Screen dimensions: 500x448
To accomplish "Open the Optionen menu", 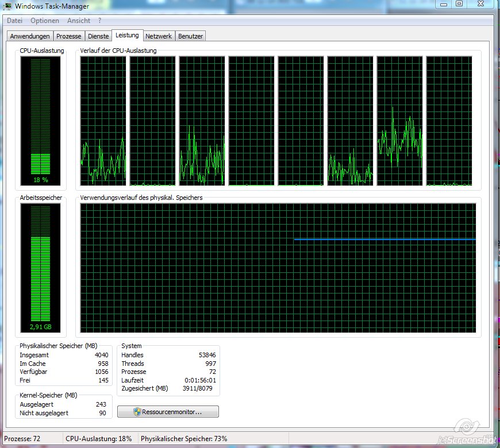I will 45,21.
